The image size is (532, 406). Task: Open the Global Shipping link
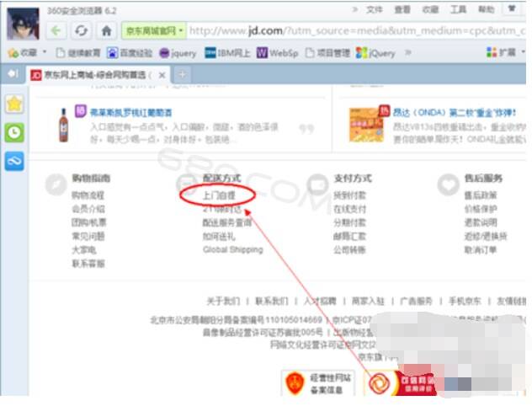click(232, 250)
